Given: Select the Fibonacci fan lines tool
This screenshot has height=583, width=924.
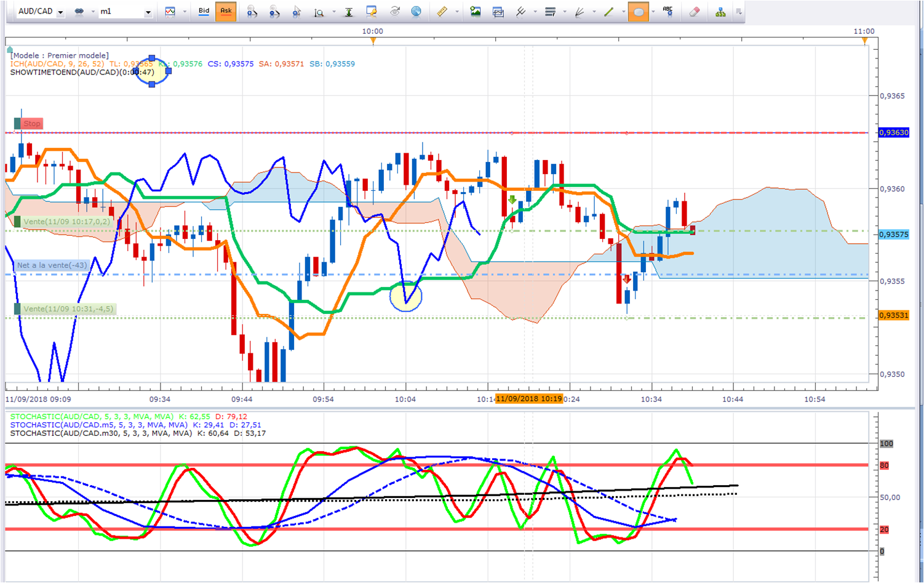Looking at the screenshot, I should [x=579, y=12].
